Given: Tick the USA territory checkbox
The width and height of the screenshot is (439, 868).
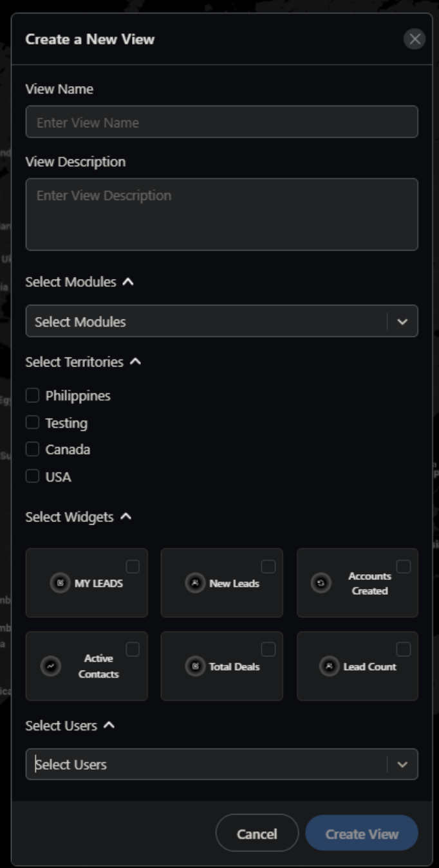Looking at the screenshot, I should click(32, 476).
